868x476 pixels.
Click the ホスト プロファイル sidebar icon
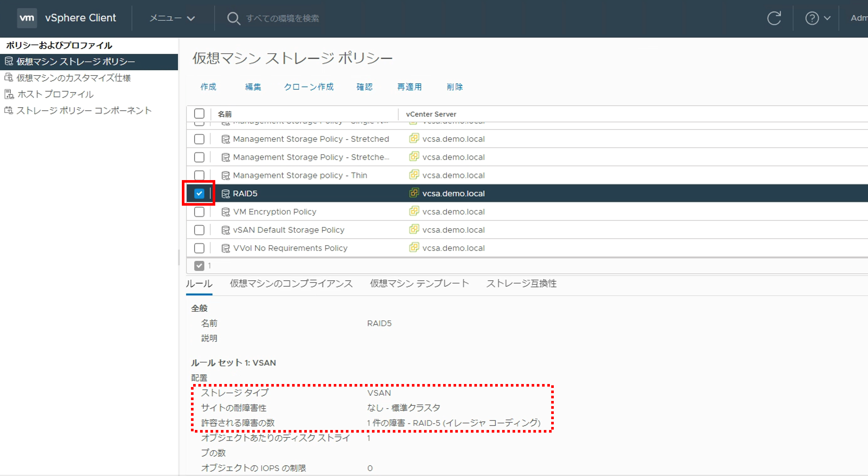coord(9,94)
